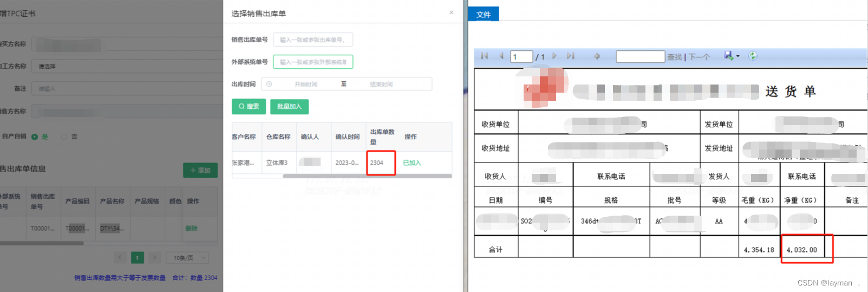Click the 出库单数量 column header
The image size is (868, 292).
pyautogui.click(x=382, y=137)
